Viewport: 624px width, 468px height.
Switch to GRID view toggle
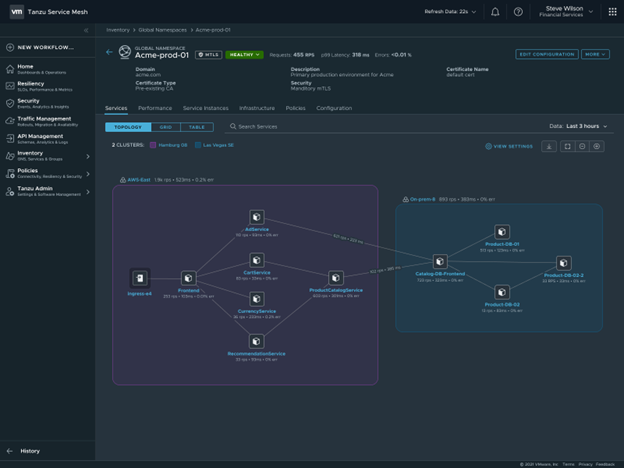coord(166,127)
